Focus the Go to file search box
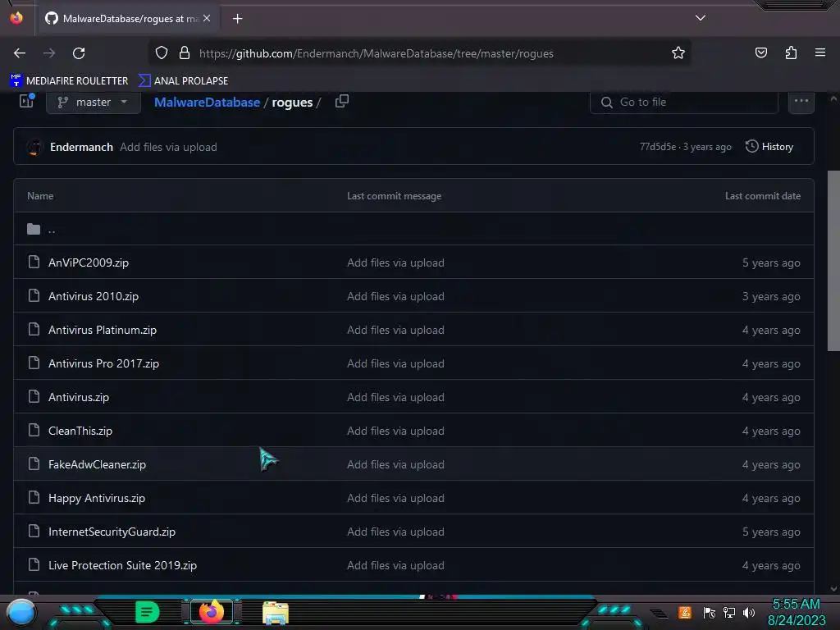The image size is (840, 630). point(683,103)
